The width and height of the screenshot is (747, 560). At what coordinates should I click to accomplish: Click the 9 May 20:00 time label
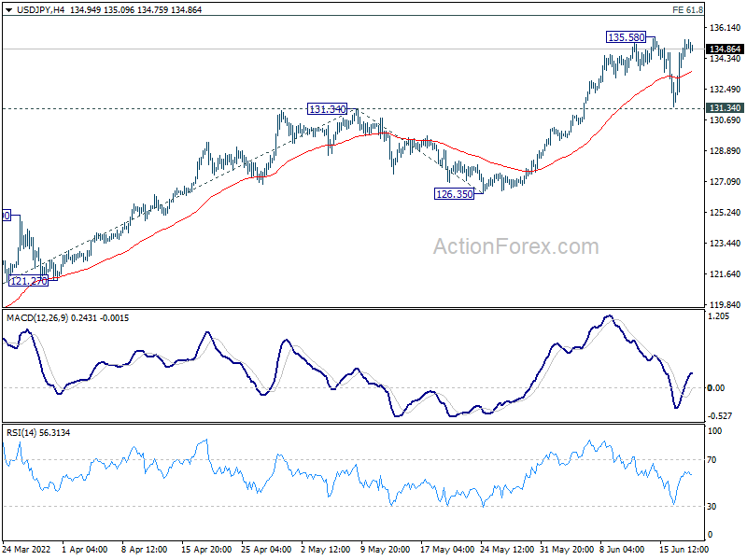tap(385, 549)
